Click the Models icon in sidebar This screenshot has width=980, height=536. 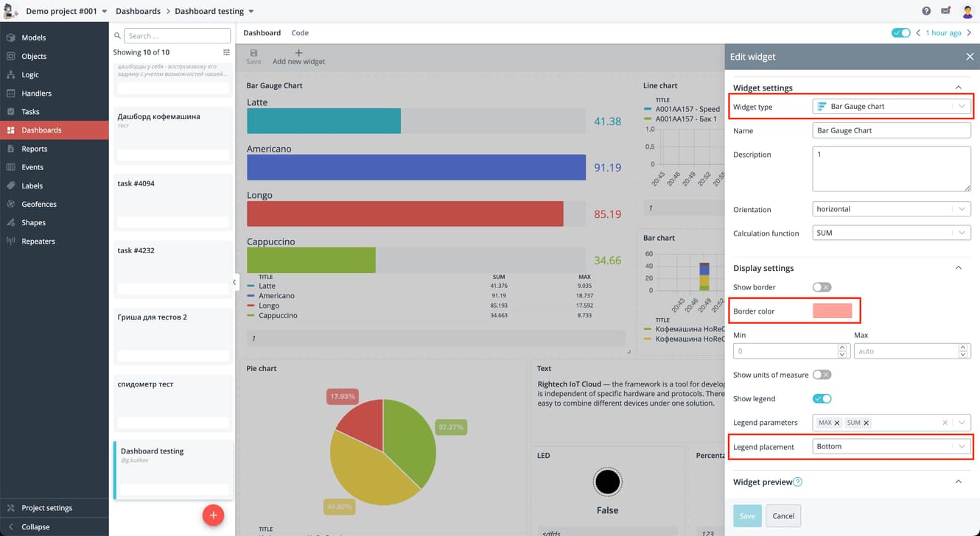10,38
